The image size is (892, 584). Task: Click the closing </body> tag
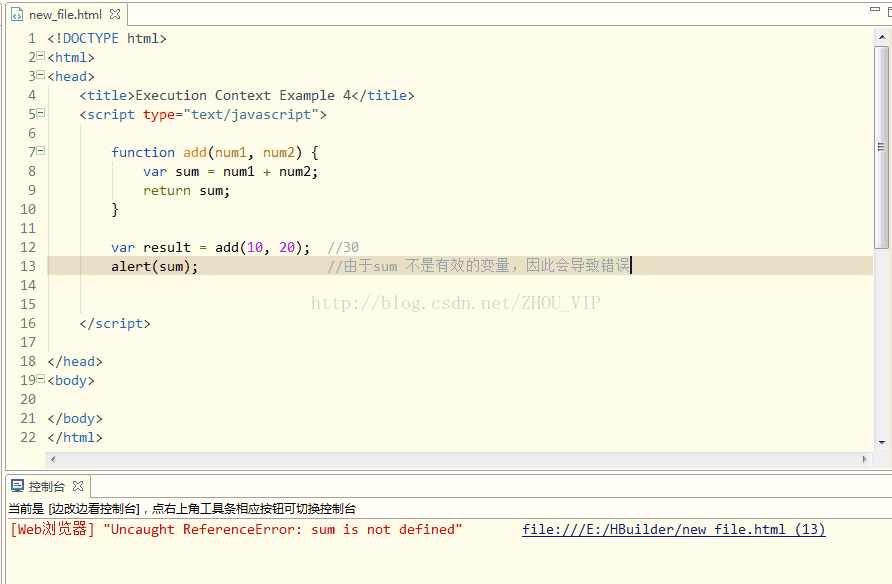(x=75, y=419)
